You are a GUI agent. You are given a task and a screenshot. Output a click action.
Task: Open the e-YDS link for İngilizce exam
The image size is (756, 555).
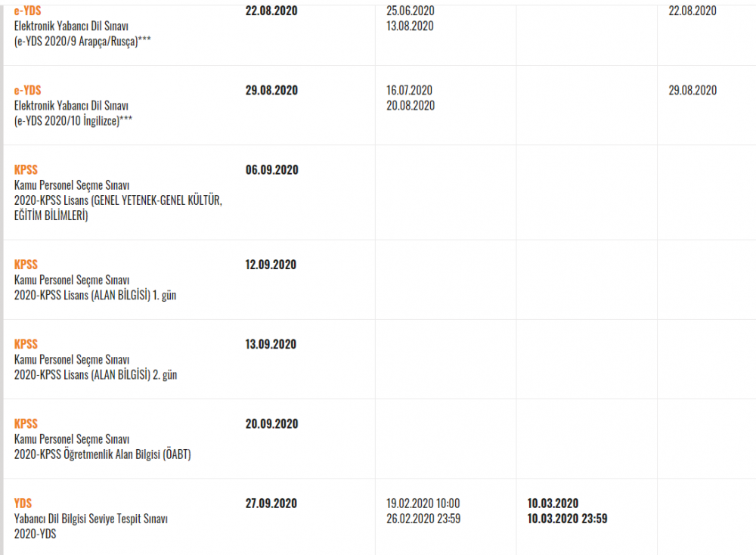(27, 90)
